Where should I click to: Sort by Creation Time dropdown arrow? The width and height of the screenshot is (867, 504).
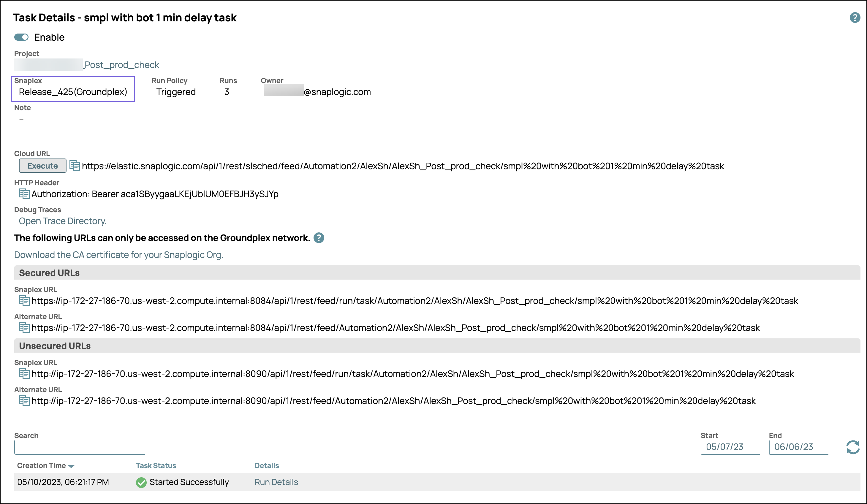pos(71,466)
